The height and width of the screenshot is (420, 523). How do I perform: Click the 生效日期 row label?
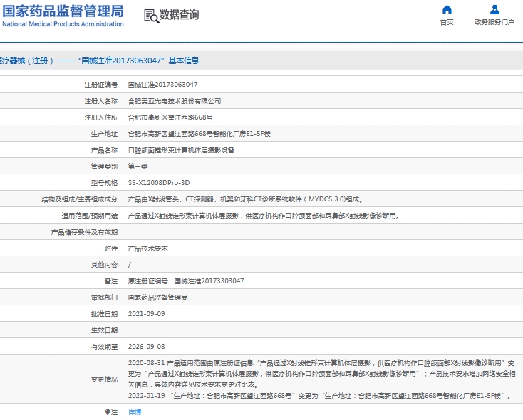104,330
